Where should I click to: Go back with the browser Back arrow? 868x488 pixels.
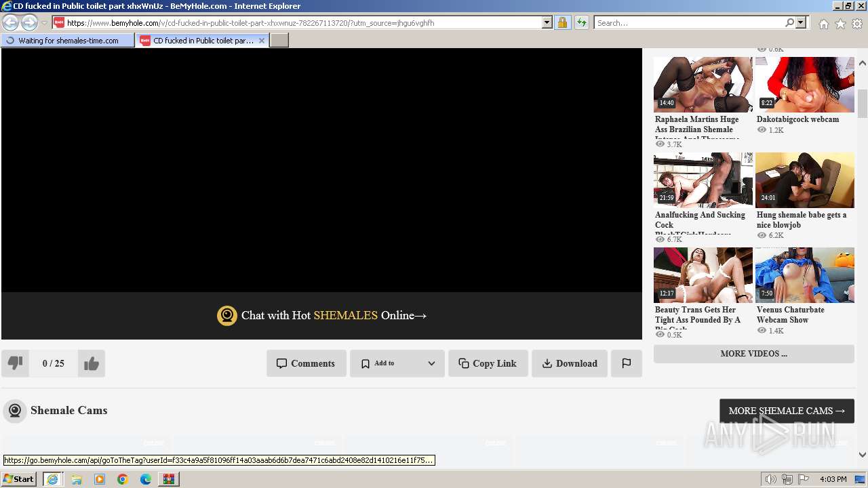click(10, 22)
